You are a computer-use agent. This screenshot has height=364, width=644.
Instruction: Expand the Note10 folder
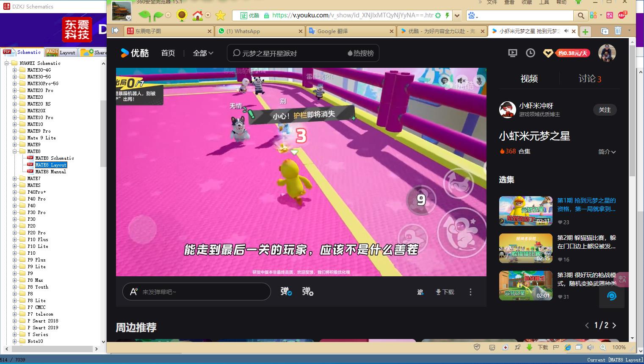point(15,341)
